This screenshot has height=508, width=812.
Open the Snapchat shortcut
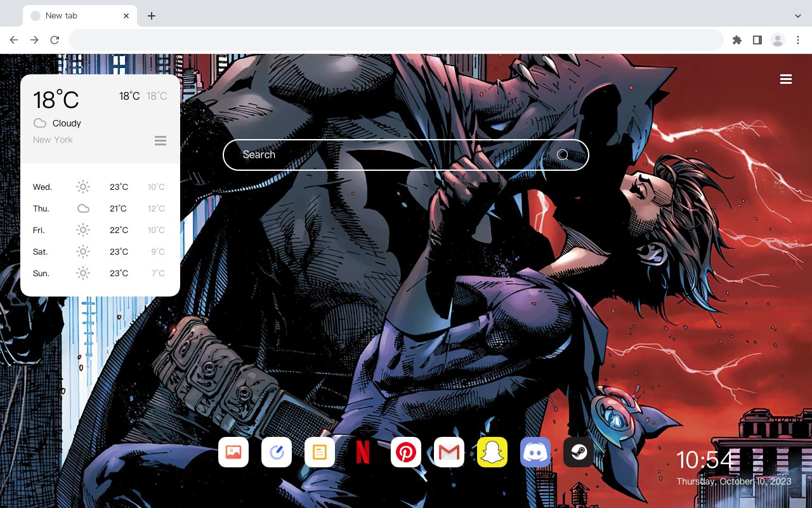pyautogui.click(x=492, y=452)
